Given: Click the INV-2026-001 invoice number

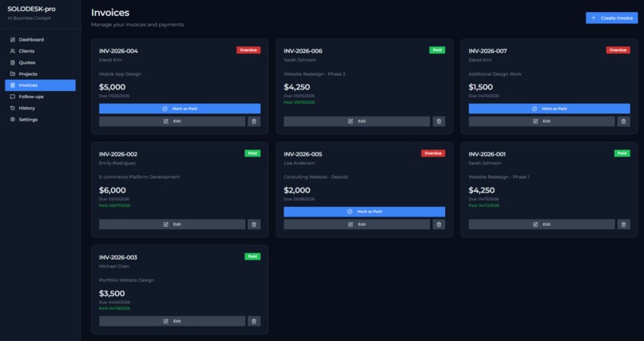Looking at the screenshot, I should pos(487,154).
